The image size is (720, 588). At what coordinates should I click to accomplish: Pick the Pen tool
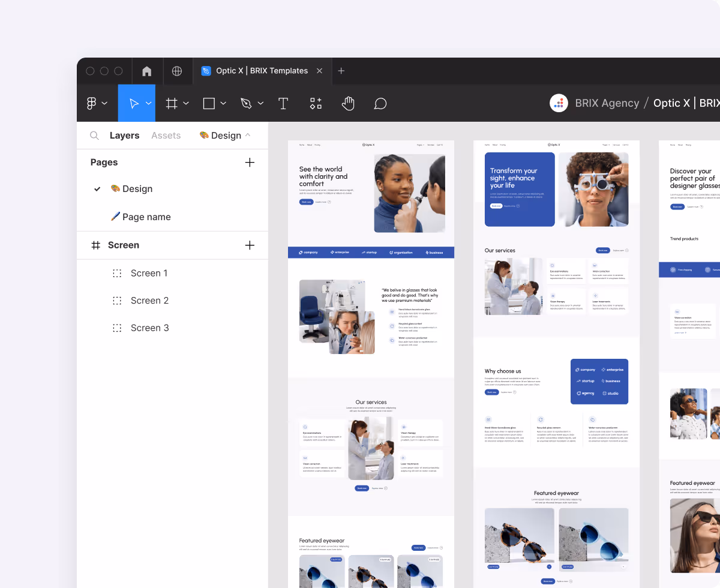click(247, 103)
